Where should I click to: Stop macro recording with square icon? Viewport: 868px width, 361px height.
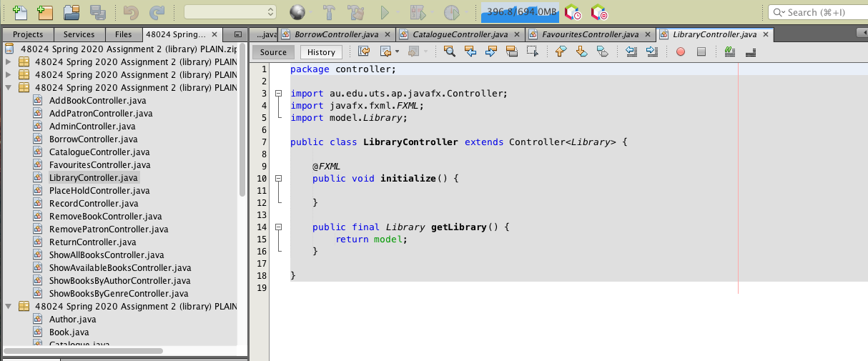[x=701, y=51]
